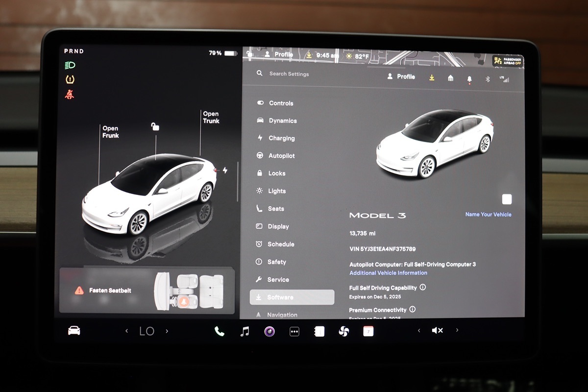
Task: Open the all apps three-dots icon
Action: point(294,332)
